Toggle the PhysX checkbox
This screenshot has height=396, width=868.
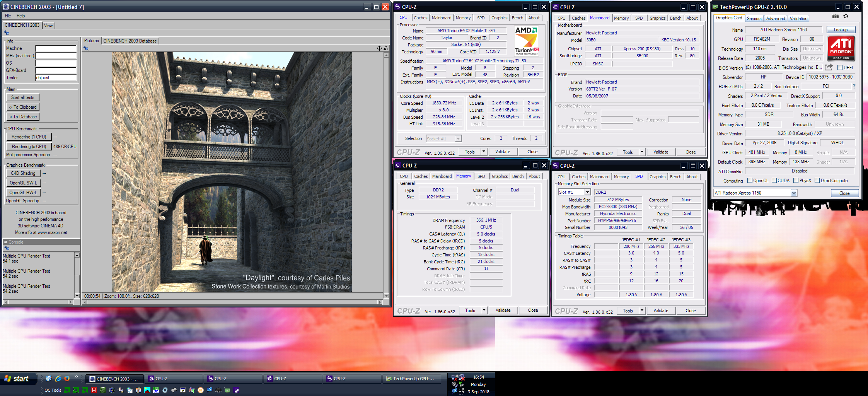pyautogui.click(x=796, y=181)
